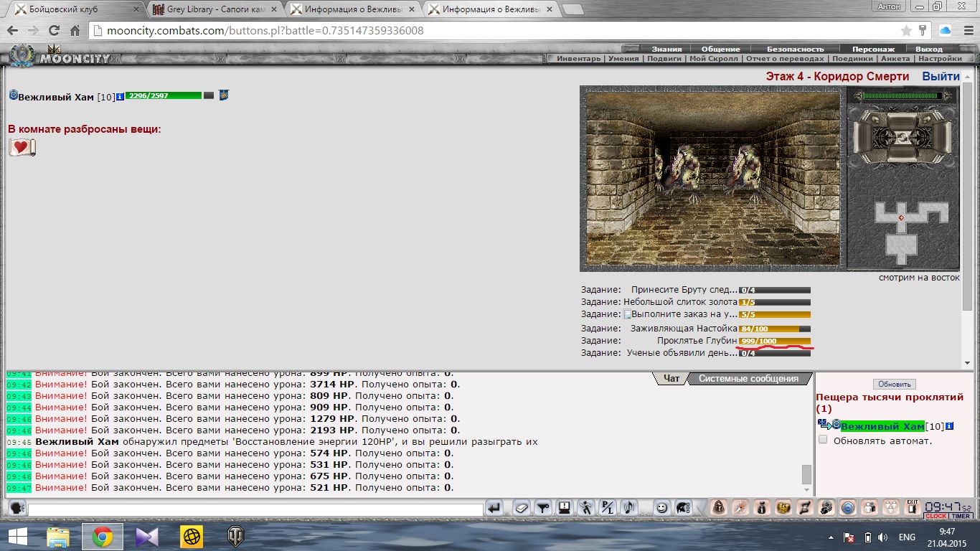This screenshot has height=551, width=980.
Task: Switch to Системные сообщения tab
Action: click(748, 378)
